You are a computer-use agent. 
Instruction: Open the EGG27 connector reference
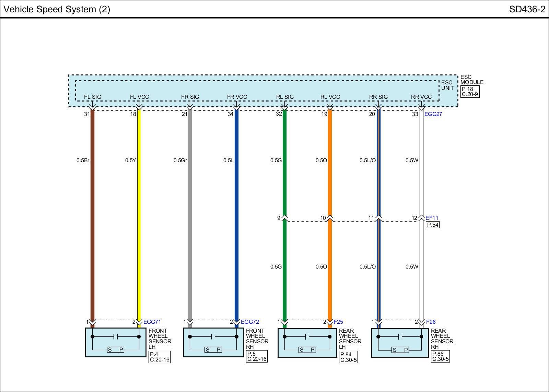tap(433, 114)
